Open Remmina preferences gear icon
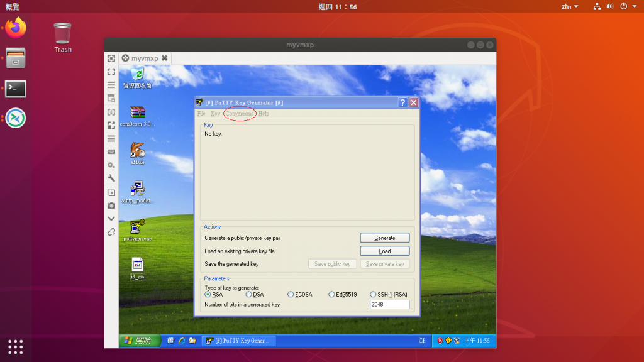644x362 pixels. pyautogui.click(x=111, y=165)
